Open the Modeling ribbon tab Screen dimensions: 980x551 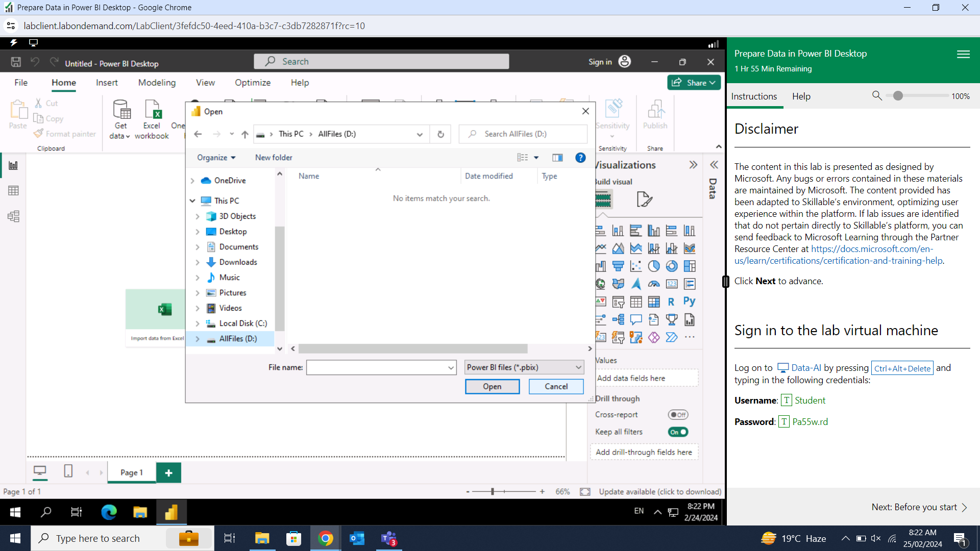[x=157, y=83]
